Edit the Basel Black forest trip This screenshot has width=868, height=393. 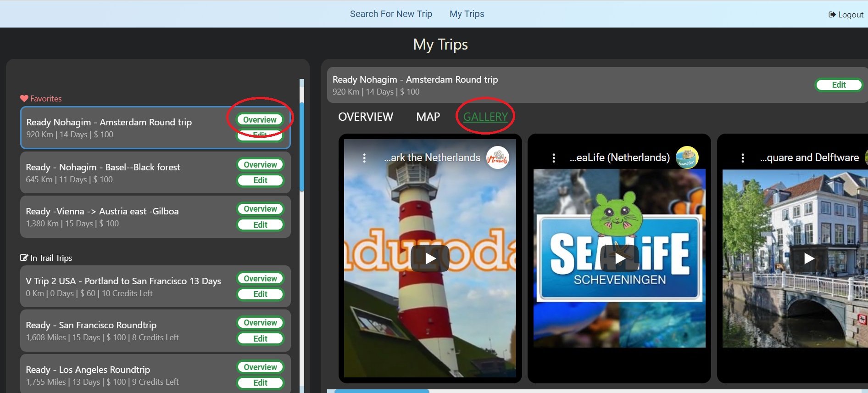pyautogui.click(x=260, y=180)
